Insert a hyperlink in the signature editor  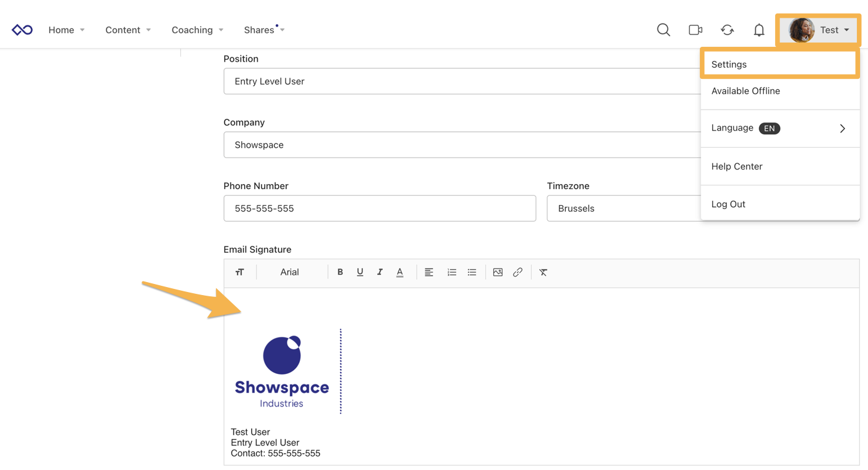(x=517, y=272)
